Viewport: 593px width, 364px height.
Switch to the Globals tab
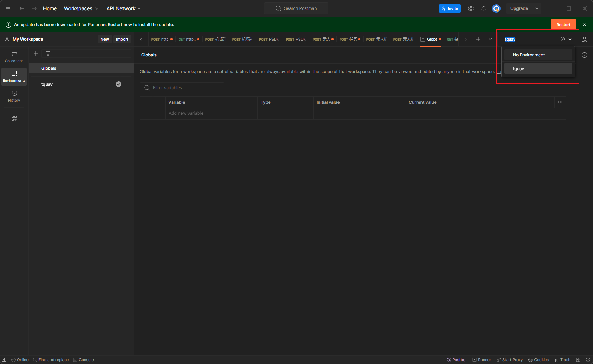[x=430, y=39]
